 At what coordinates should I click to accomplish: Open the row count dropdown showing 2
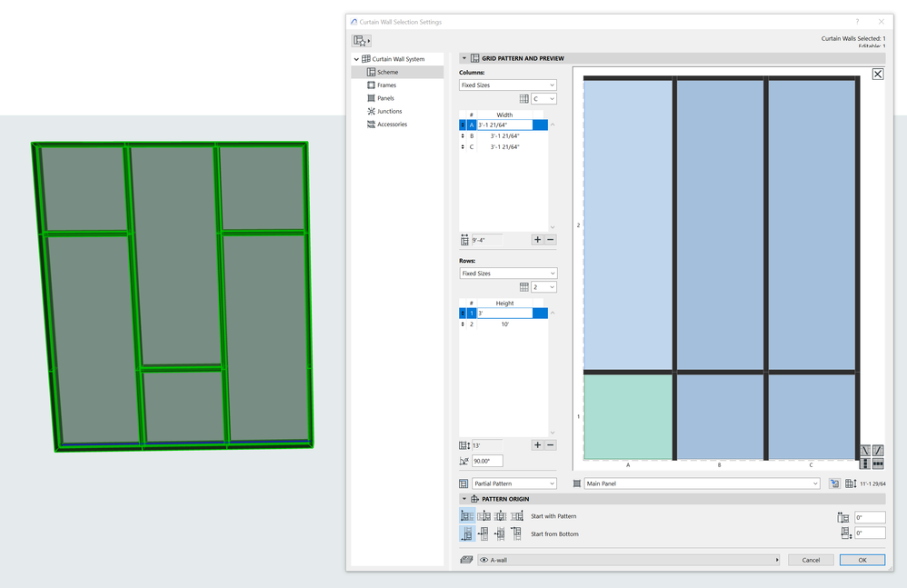(x=543, y=287)
